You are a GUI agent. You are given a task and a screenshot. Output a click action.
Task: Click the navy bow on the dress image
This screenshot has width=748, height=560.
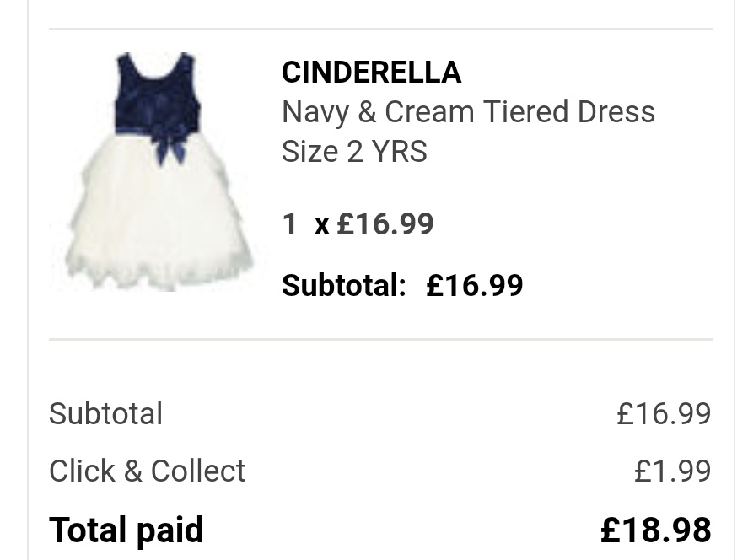click(x=170, y=143)
